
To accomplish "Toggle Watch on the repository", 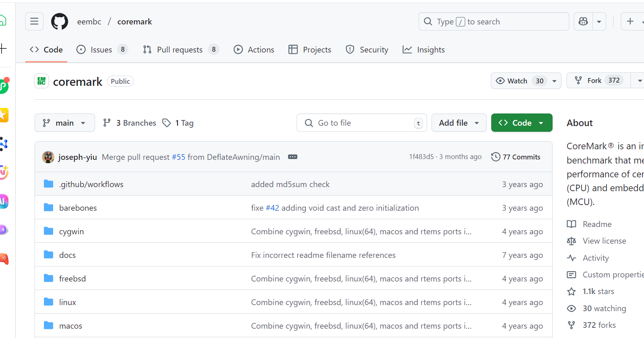I will [512, 81].
